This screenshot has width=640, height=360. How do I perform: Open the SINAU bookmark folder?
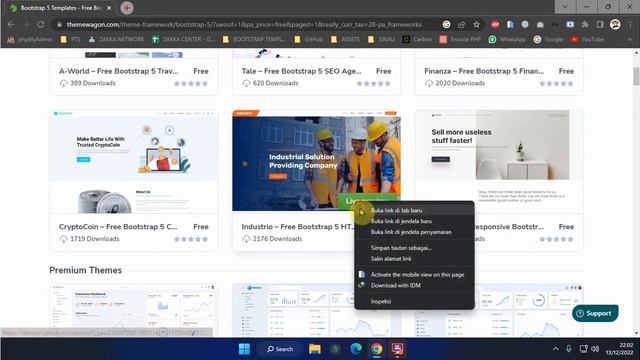[x=381, y=40]
